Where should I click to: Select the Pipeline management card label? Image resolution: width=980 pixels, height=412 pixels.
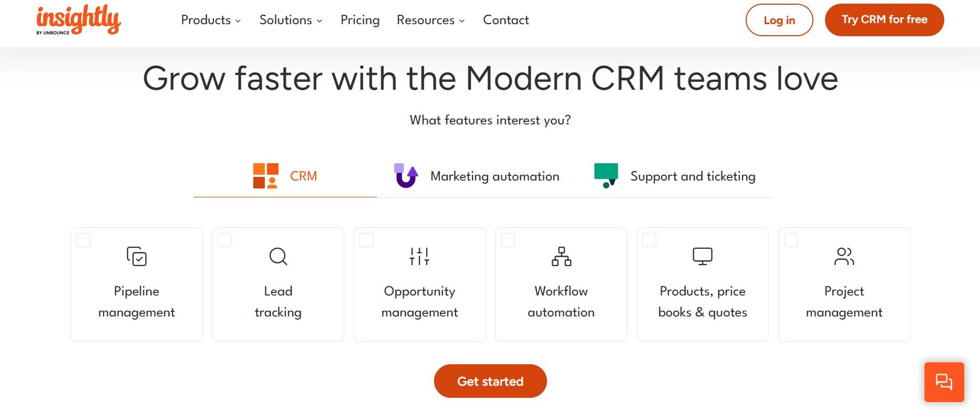click(x=137, y=302)
